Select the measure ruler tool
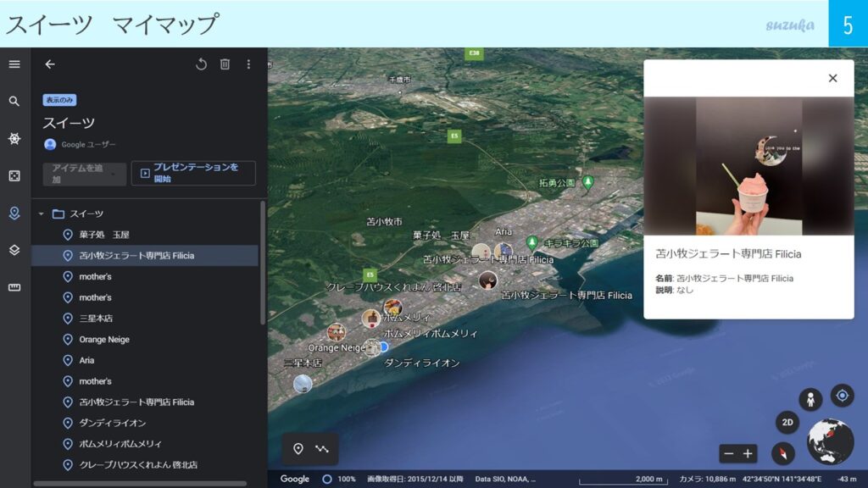The width and height of the screenshot is (868, 488). pyautogui.click(x=14, y=287)
